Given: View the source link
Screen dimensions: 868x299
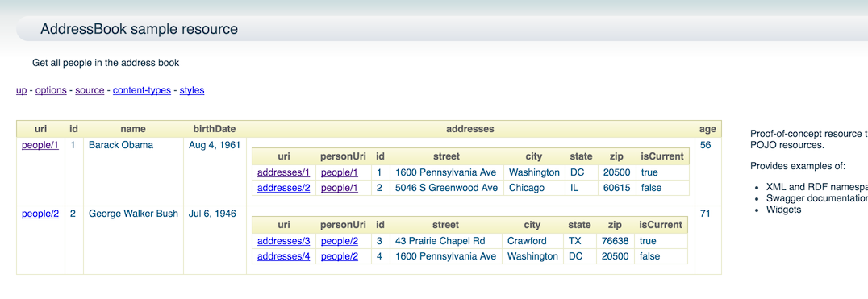Looking at the screenshot, I should click(90, 90).
